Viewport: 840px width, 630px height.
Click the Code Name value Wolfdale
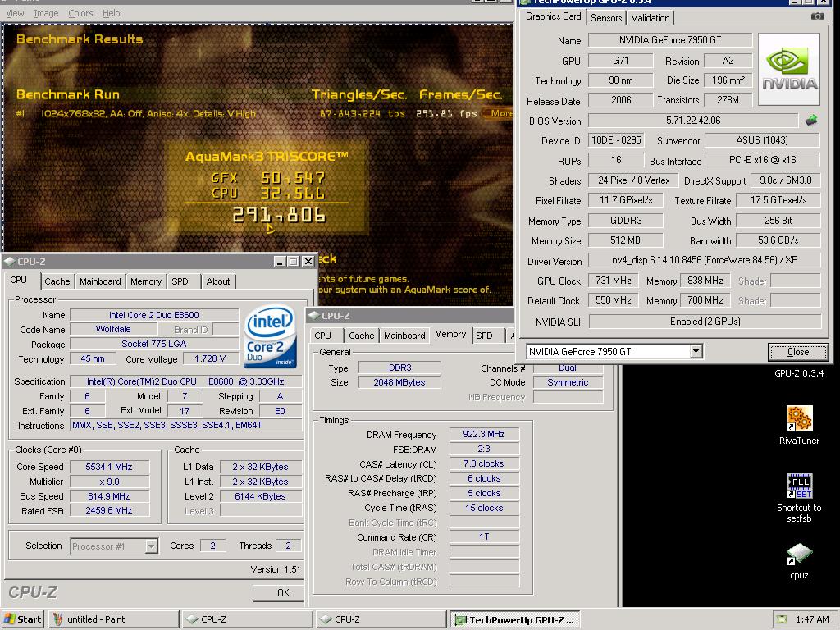tap(113, 330)
